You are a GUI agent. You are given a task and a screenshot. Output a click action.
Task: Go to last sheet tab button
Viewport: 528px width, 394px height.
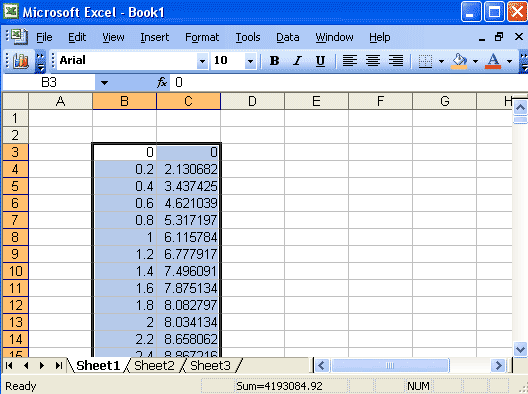pyautogui.click(x=59, y=365)
